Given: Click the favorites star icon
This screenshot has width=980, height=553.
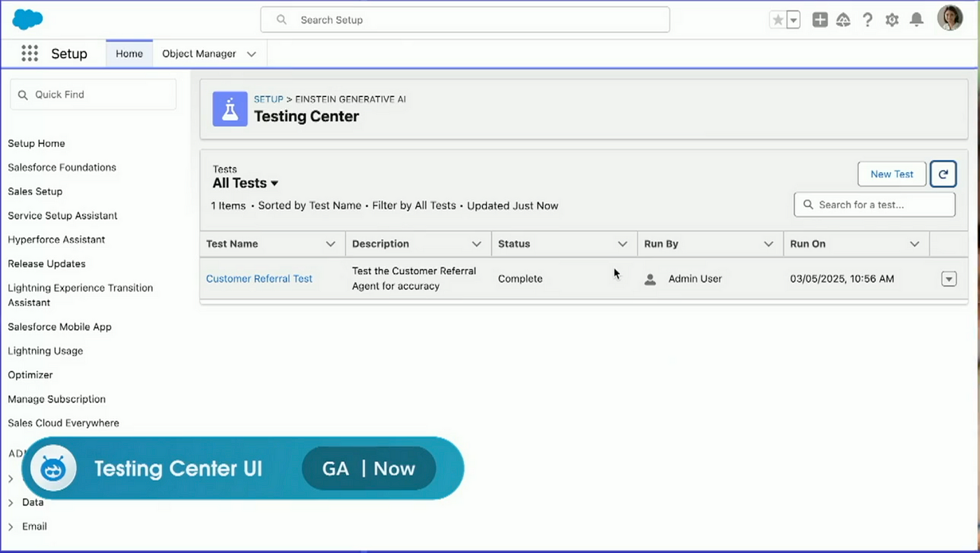Looking at the screenshot, I should click(778, 20).
